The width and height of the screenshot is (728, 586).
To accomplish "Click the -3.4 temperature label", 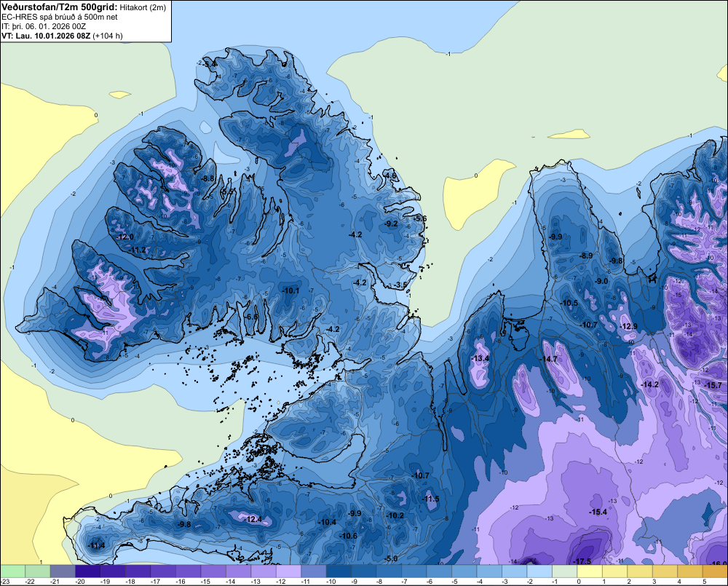I will [x=210, y=63].
